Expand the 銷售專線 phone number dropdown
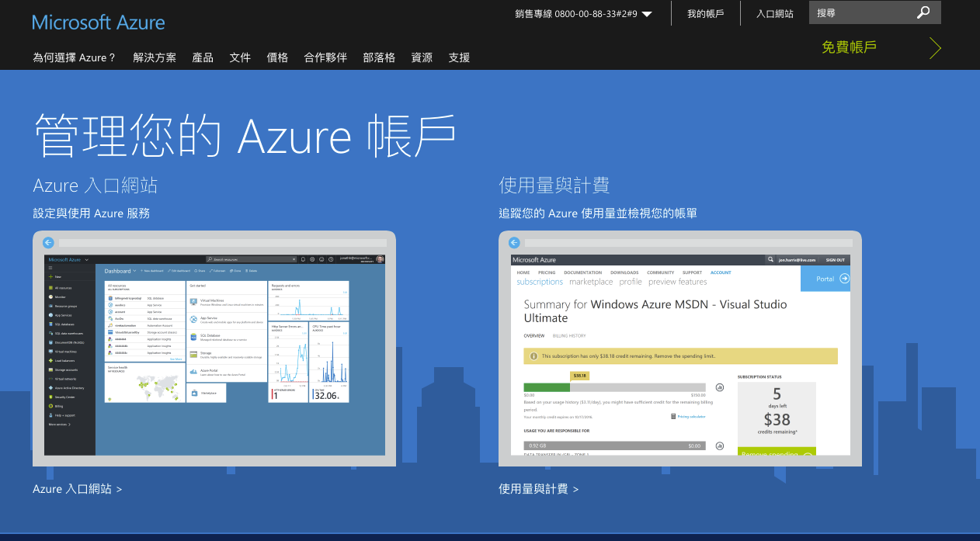980x541 pixels. tap(647, 14)
